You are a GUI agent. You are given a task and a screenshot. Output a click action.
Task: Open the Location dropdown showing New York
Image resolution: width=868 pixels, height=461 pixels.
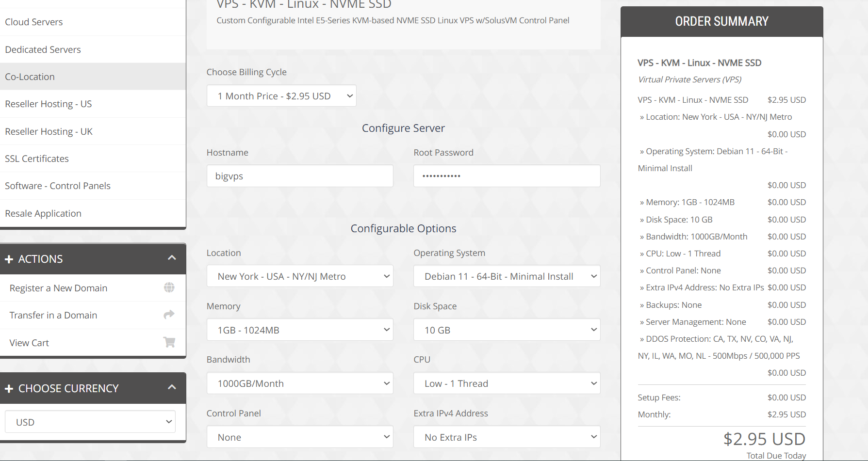click(300, 276)
